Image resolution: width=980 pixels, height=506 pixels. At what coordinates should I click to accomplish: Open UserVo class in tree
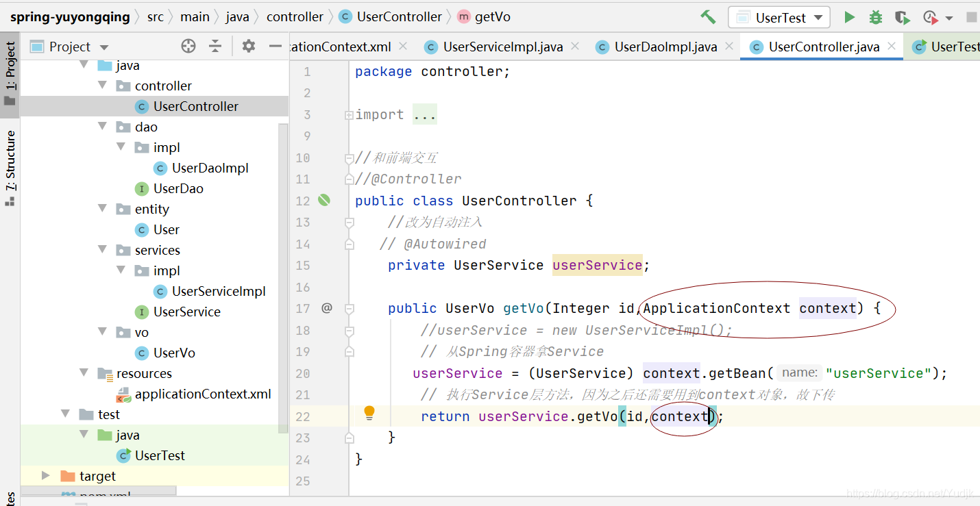[174, 353]
